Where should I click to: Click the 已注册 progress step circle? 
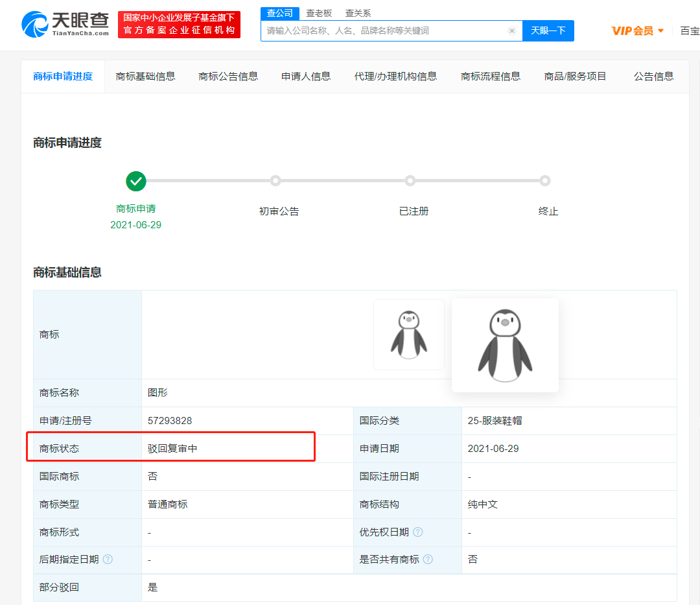(410, 181)
